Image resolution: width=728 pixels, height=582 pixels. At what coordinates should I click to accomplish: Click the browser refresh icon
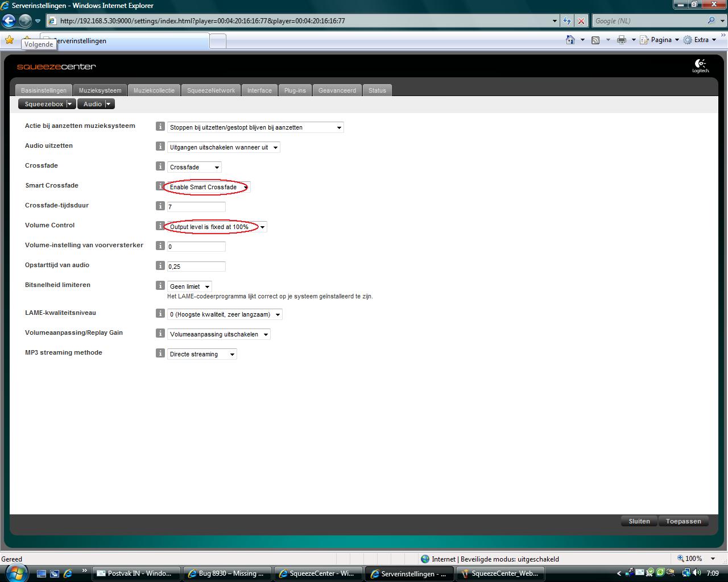click(x=567, y=21)
